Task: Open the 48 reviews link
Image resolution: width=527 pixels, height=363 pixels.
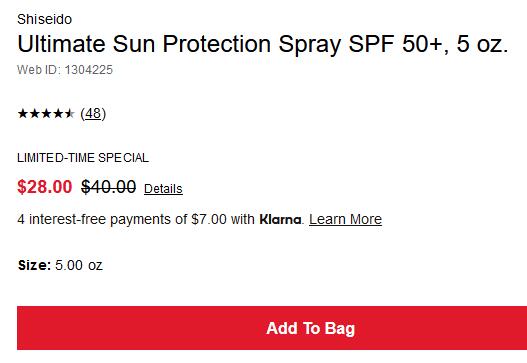Action: (x=93, y=114)
